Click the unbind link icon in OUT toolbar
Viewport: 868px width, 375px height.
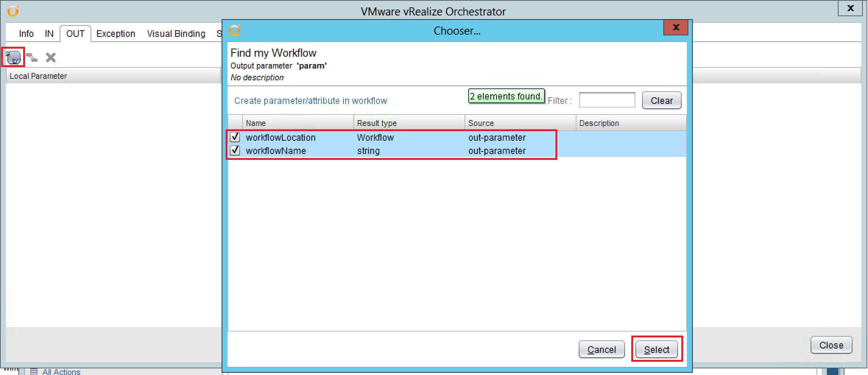click(32, 57)
